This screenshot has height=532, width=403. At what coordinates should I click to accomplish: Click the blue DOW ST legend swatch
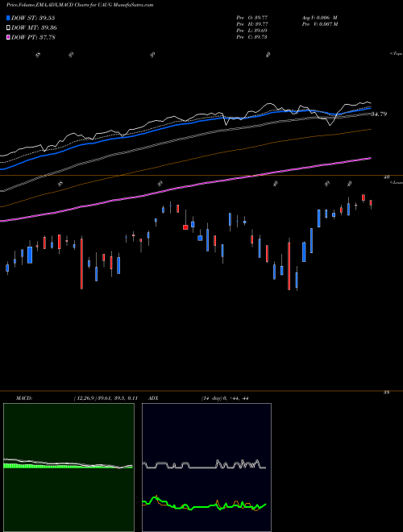click(8, 18)
